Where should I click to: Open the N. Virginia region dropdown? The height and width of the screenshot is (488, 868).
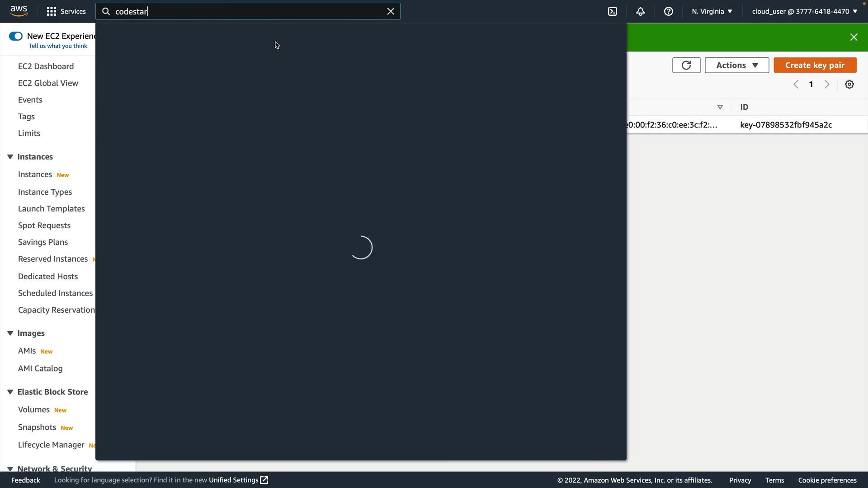(712, 11)
